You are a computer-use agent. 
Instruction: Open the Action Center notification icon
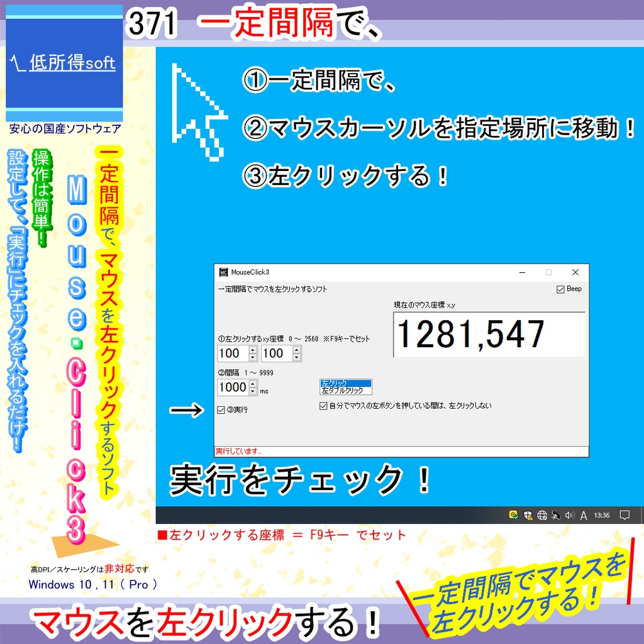(625, 516)
